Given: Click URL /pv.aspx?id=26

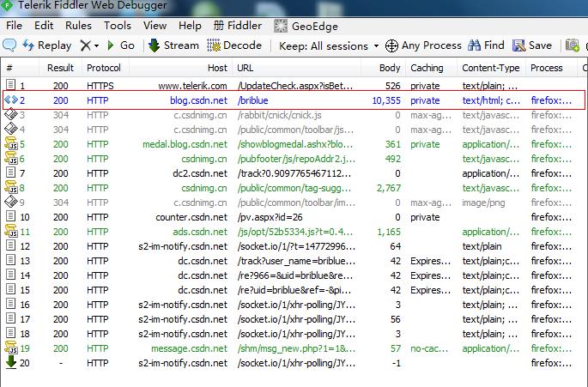Looking at the screenshot, I should tap(270, 217).
